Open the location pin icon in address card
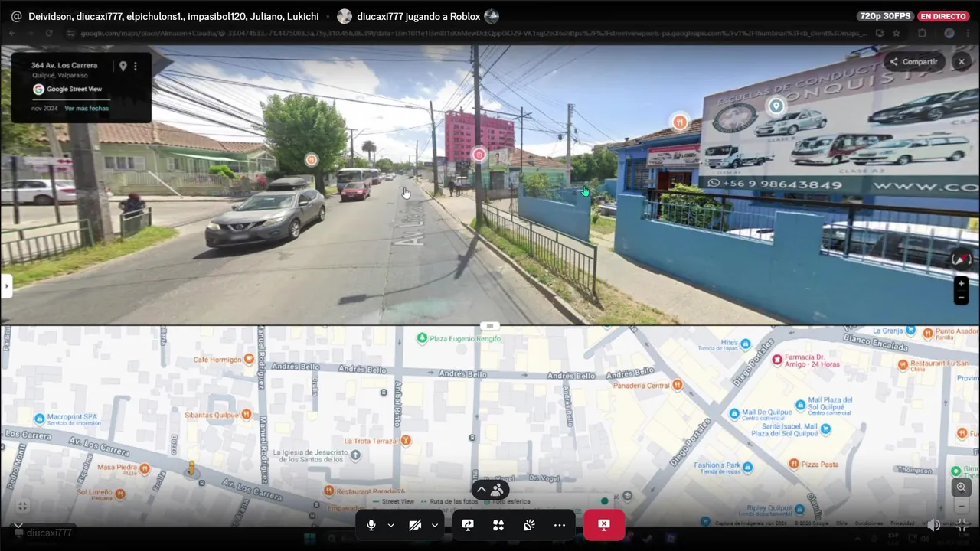The image size is (980, 551). coord(122,66)
